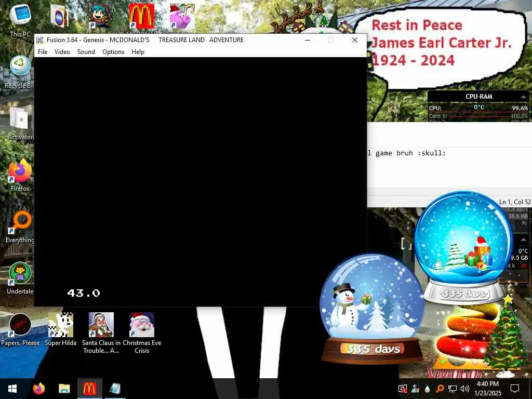The height and width of the screenshot is (399, 532).
Task: Select the Christmas Eve Crisis shortcut
Action: pyautogui.click(x=142, y=333)
